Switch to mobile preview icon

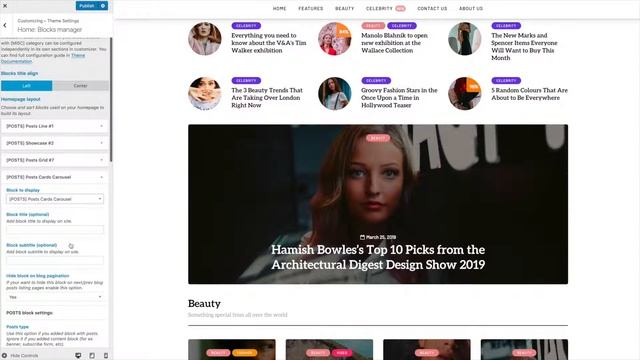[x=106, y=356]
